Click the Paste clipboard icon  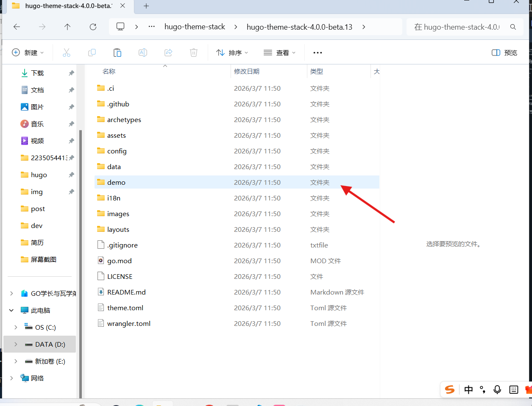click(x=117, y=53)
